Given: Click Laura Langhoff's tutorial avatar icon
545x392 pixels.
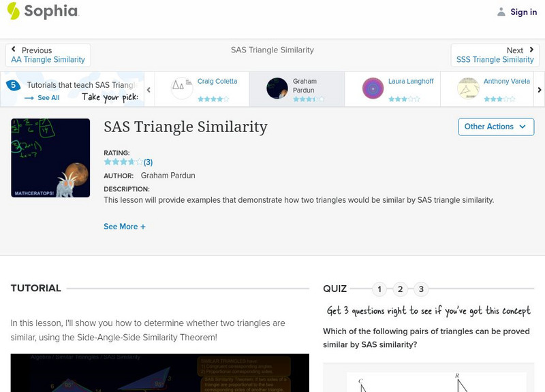Looking at the screenshot, I should (373, 88).
